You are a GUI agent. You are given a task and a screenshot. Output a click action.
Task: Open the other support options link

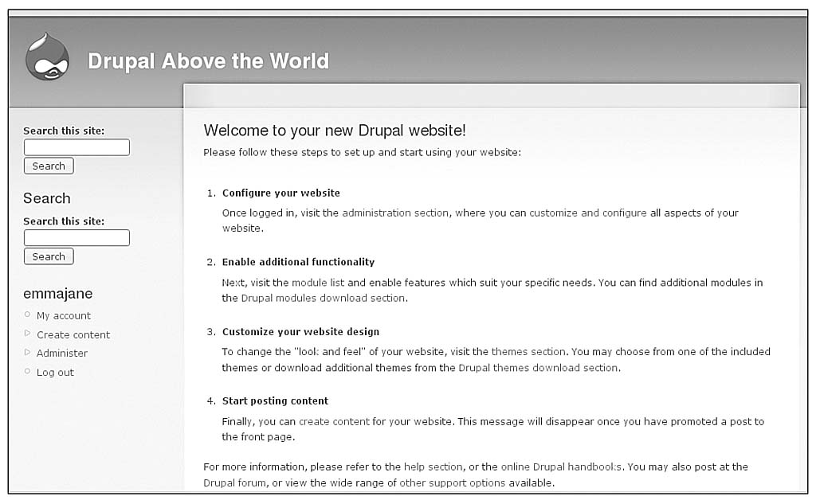click(x=453, y=483)
